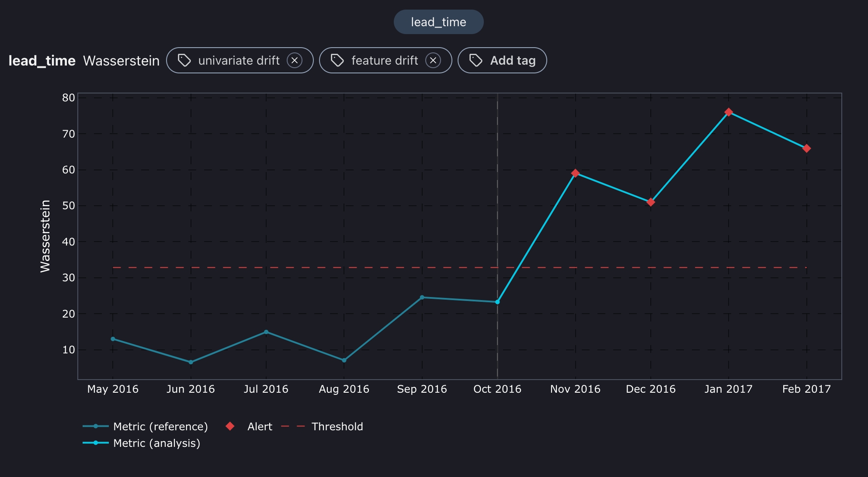Remove the feature drift tag
Screen dimensions: 868x477
point(433,60)
